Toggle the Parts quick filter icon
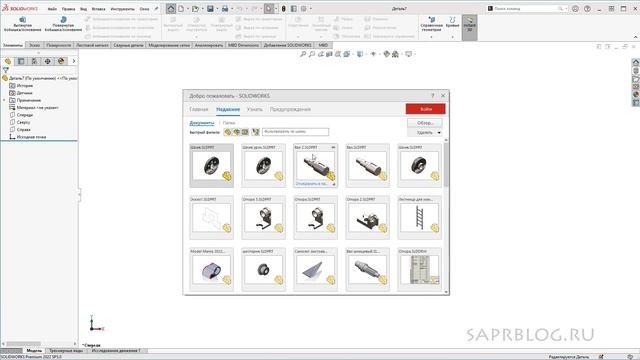Viewport: 640px width, 360px height. point(227,132)
